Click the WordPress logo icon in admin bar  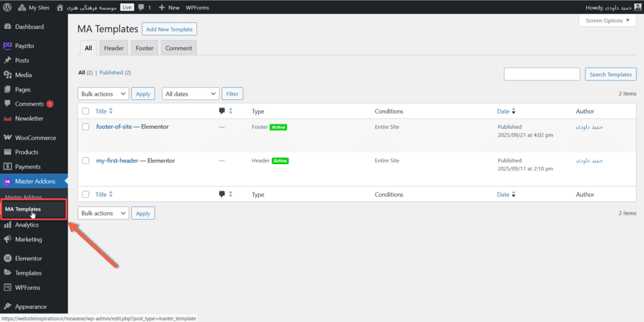coord(8,7)
